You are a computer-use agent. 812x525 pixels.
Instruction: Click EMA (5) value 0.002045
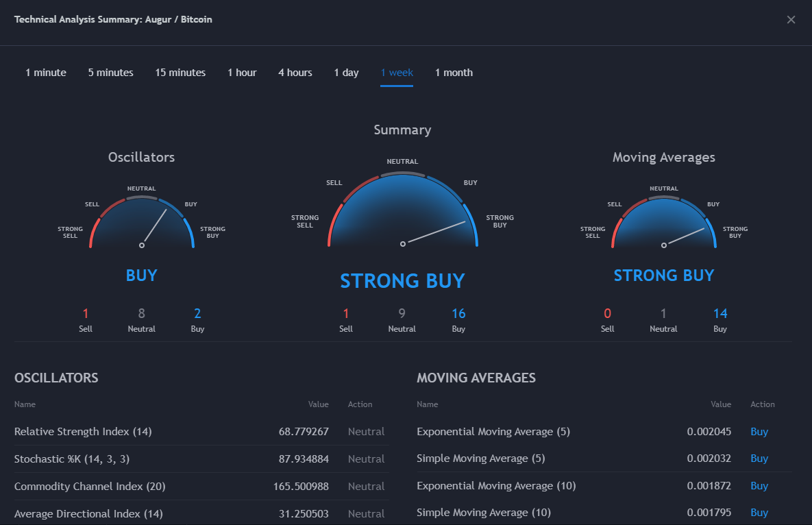click(x=709, y=432)
